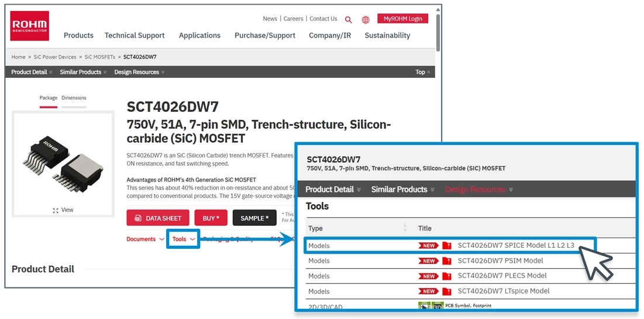Open the Careers link
The height and width of the screenshot is (319, 644).
pos(293,19)
